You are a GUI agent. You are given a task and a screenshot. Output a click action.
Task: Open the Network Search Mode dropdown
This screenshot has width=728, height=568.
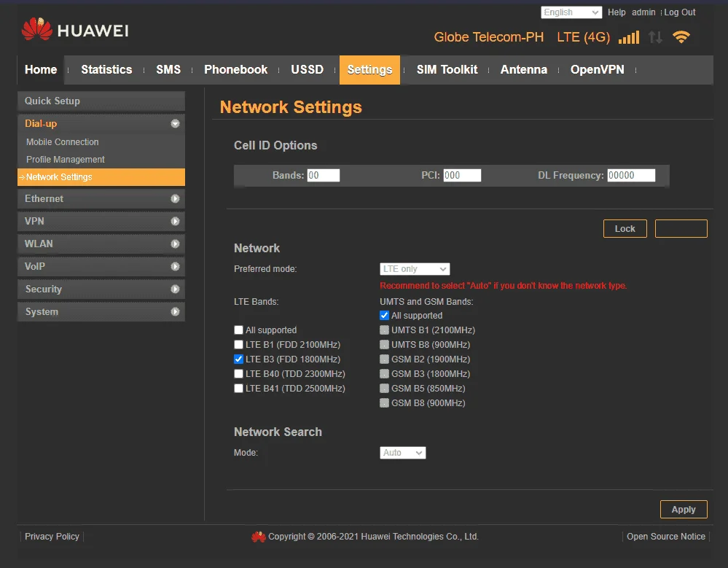pos(402,453)
